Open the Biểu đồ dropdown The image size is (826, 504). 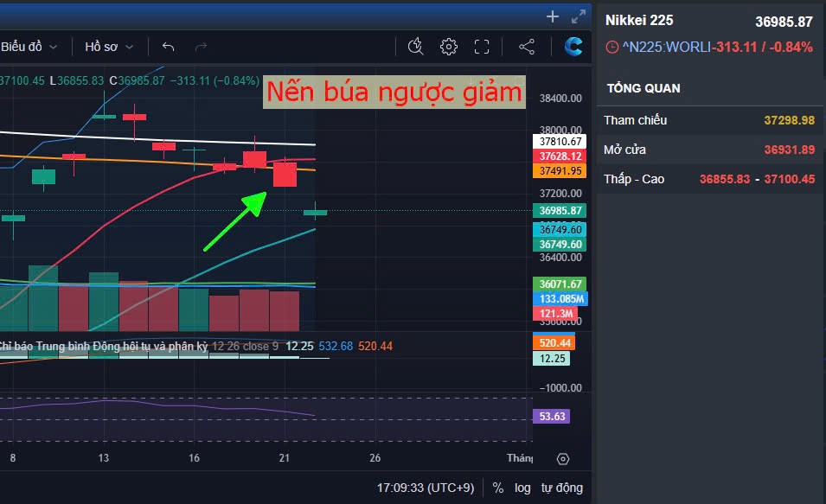pyautogui.click(x=29, y=47)
